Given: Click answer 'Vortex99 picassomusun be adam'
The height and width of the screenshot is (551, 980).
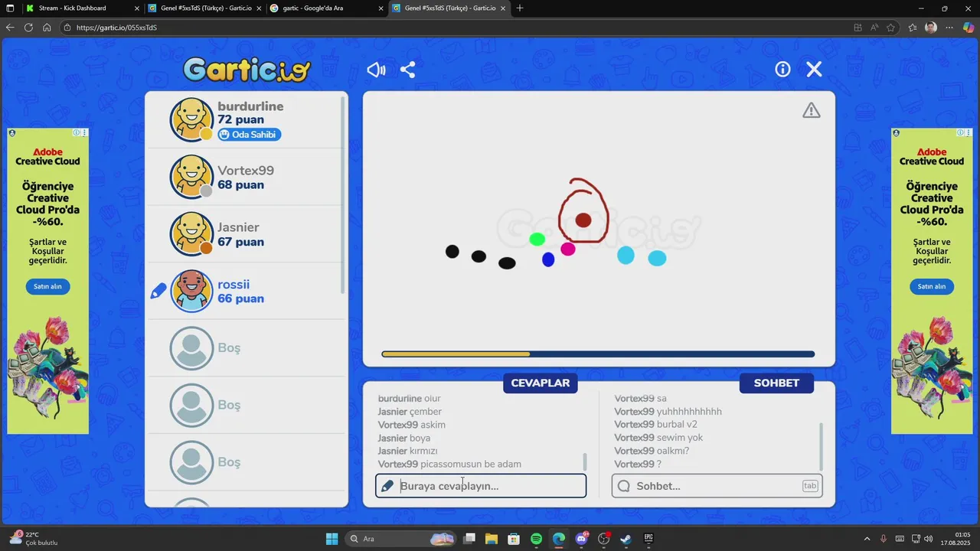Looking at the screenshot, I should tap(449, 465).
